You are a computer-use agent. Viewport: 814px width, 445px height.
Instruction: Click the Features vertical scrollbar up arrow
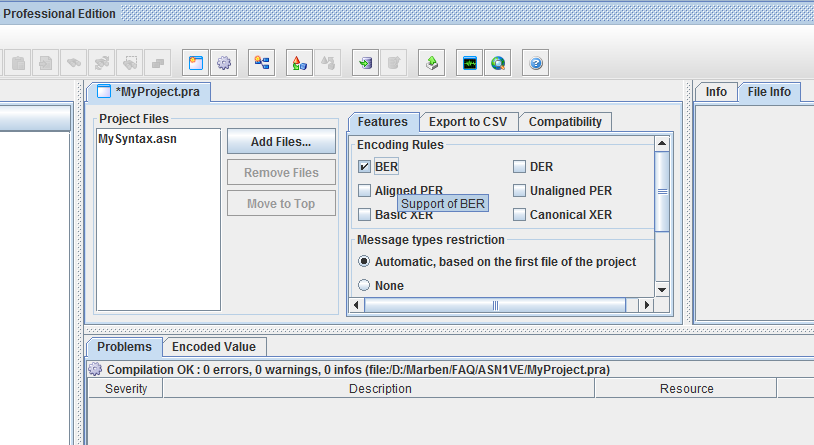(662, 143)
